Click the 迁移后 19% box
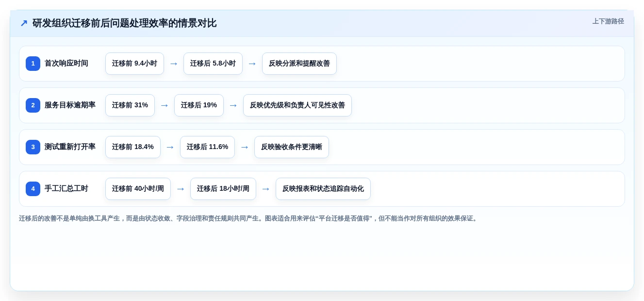 (199, 105)
